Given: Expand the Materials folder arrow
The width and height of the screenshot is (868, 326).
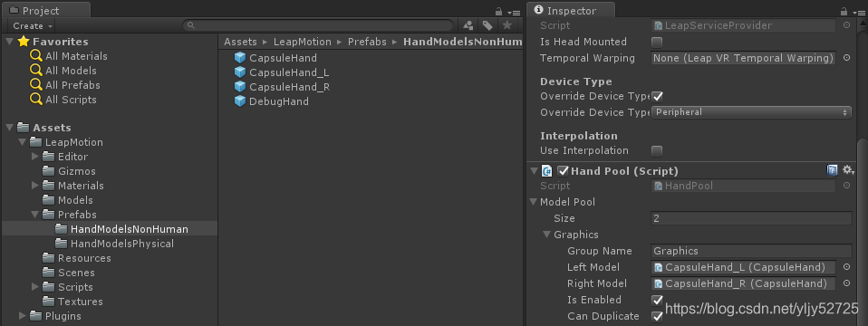Looking at the screenshot, I should (x=35, y=186).
